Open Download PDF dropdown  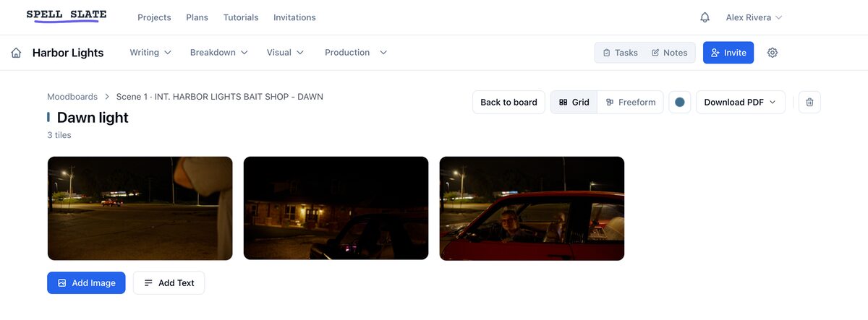tap(741, 102)
